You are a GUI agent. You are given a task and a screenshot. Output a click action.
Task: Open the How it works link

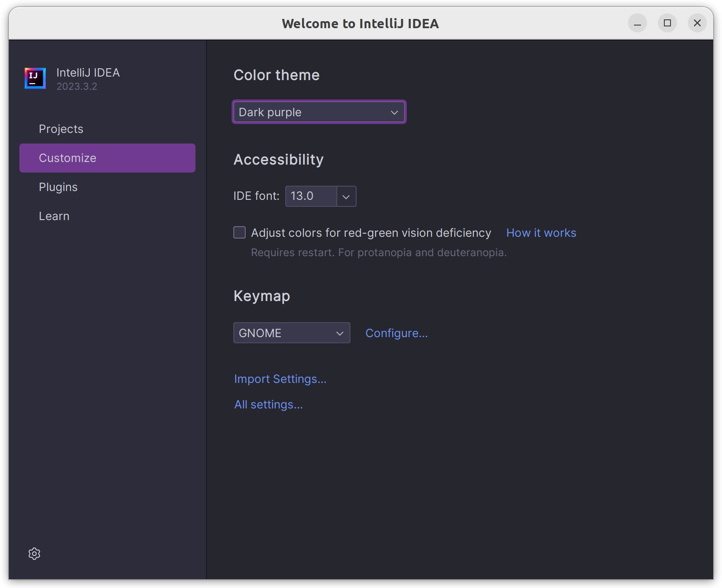pyautogui.click(x=541, y=233)
